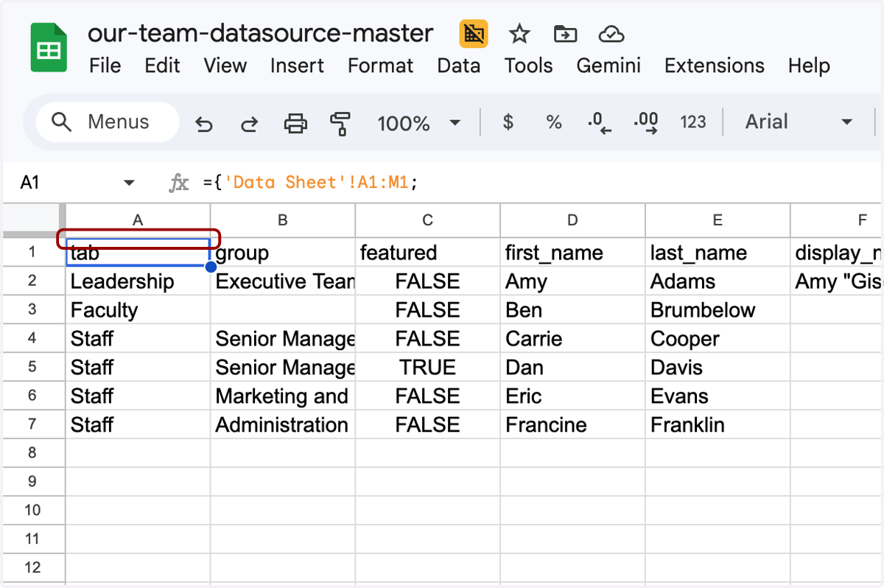Select the "Carrie" cell

[x=573, y=339]
